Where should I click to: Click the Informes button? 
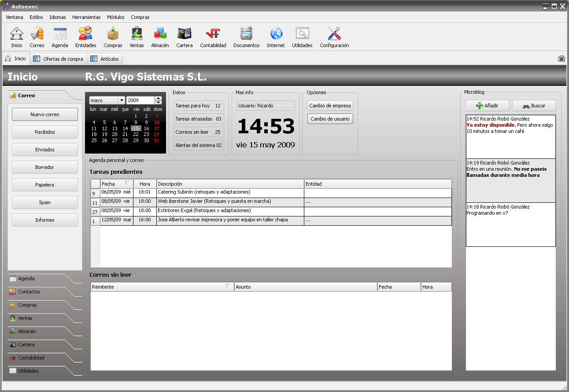click(45, 220)
